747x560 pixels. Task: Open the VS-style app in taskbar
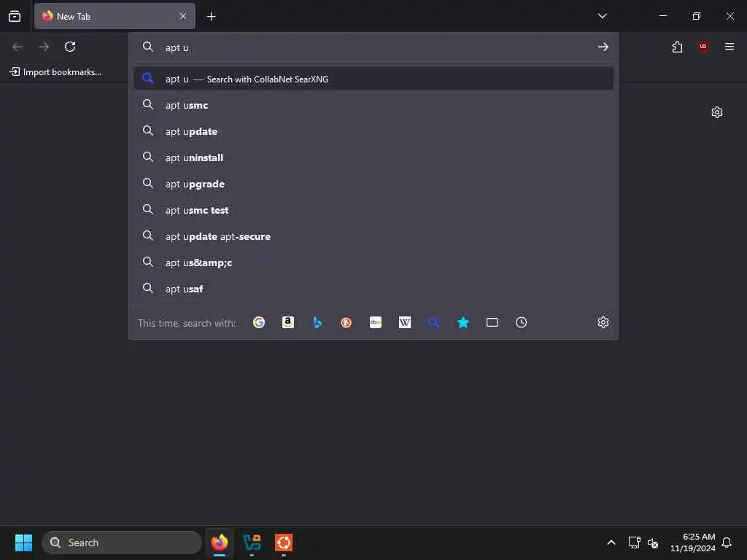click(252, 542)
